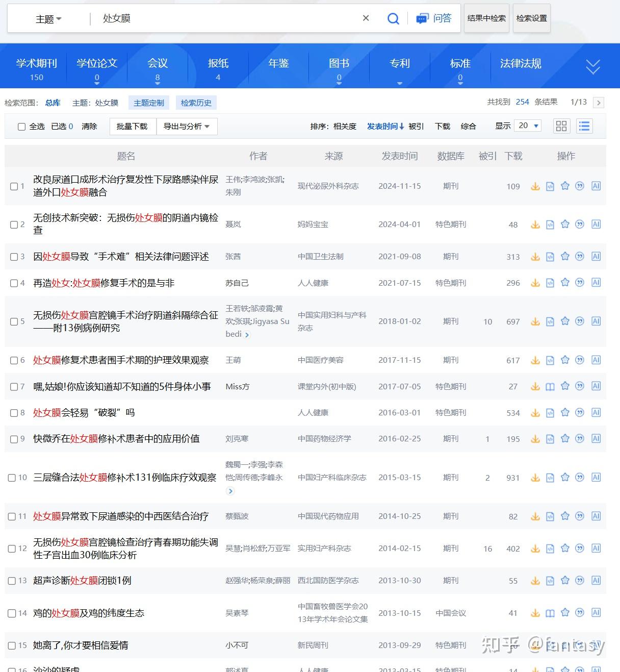This screenshot has width=620, height=672.
Task: Cite row 2 妈妈宝宝 article quote icon
Action: [x=580, y=224]
